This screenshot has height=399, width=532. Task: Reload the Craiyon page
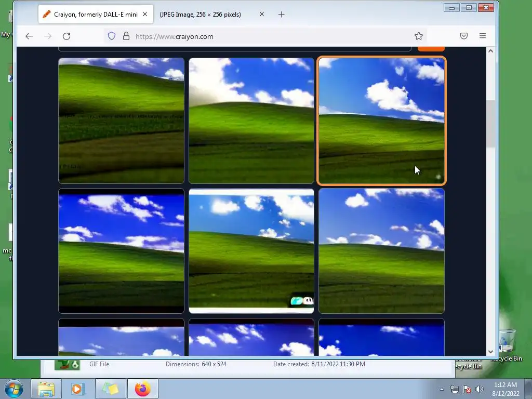[x=66, y=36]
